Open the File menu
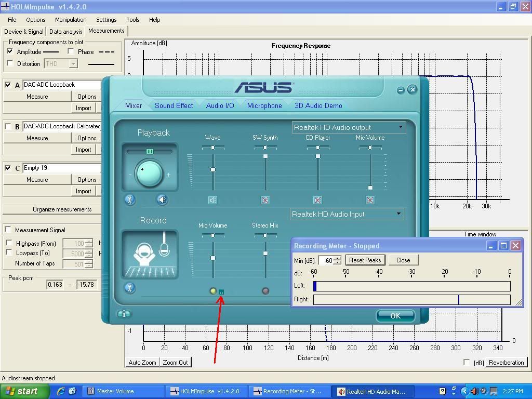The height and width of the screenshot is (399, 532). (12, 20)
